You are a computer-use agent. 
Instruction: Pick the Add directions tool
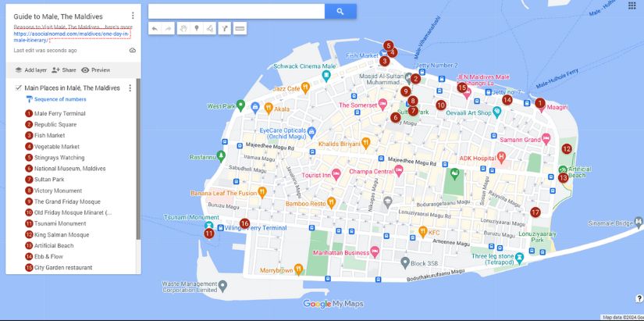[x=225, y=29]
